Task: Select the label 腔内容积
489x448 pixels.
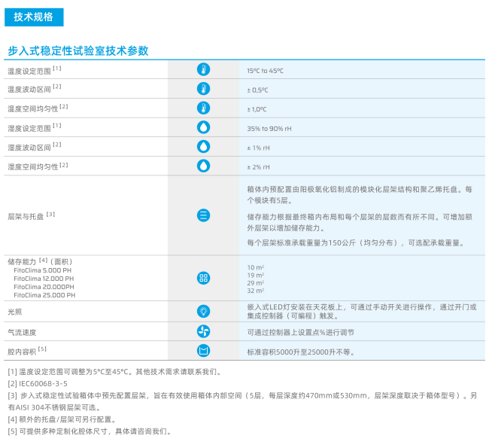Action: 22,352
